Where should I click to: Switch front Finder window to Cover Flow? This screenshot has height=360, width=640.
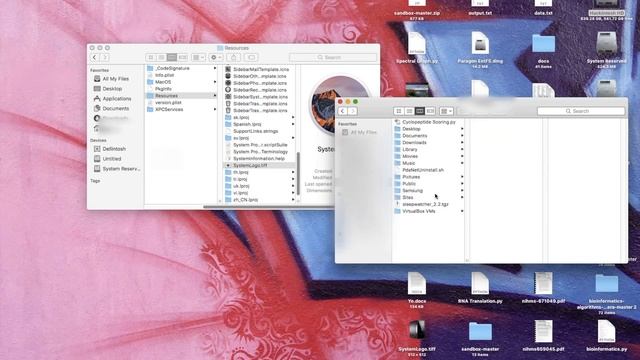431,111
